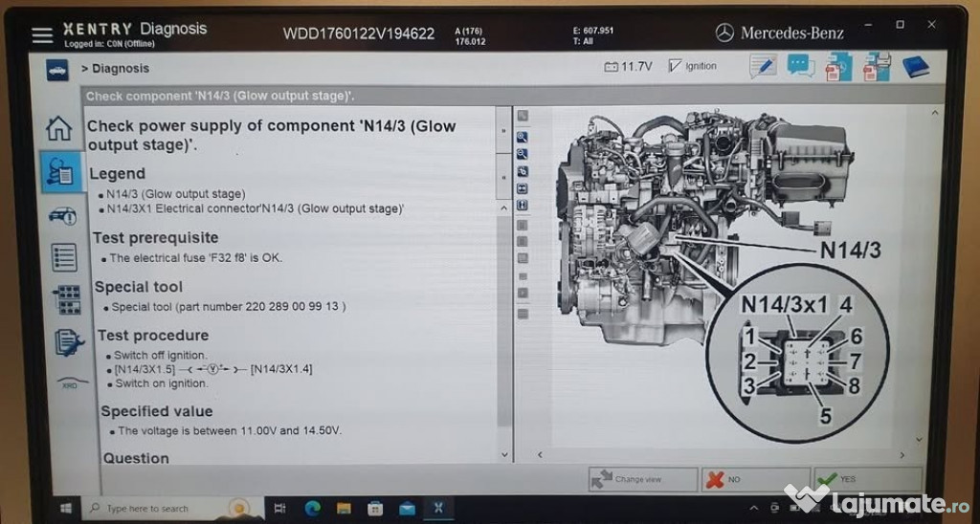Go to the Home screen icon
Screen dimensions: 980x524
(59, 128)
